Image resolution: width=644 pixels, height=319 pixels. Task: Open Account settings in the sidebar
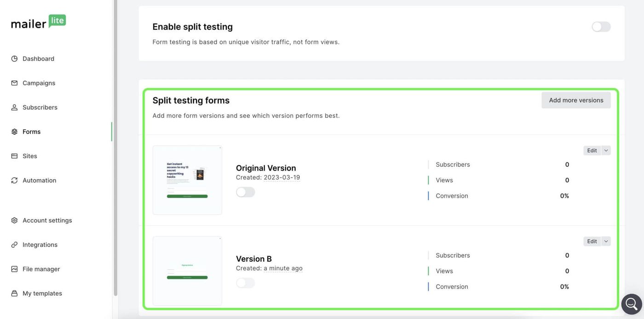[47, 220]
